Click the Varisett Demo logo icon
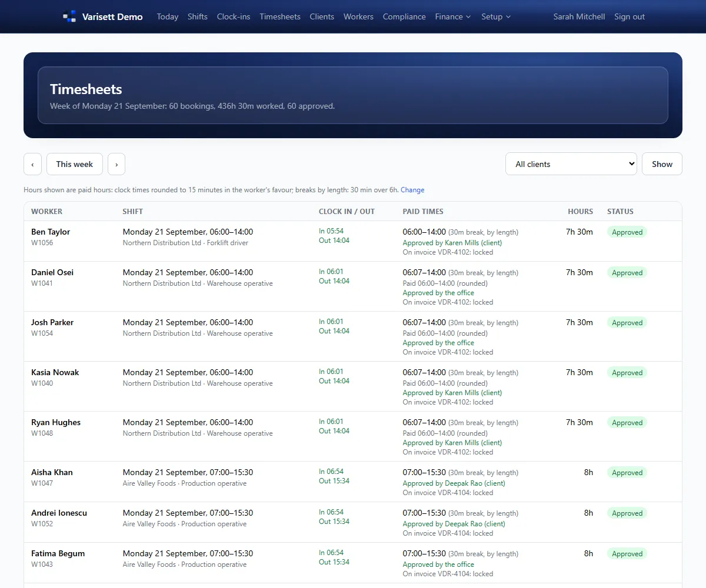Image resolution: width=706 pixels, height=588 pixels. click(69, 16)
